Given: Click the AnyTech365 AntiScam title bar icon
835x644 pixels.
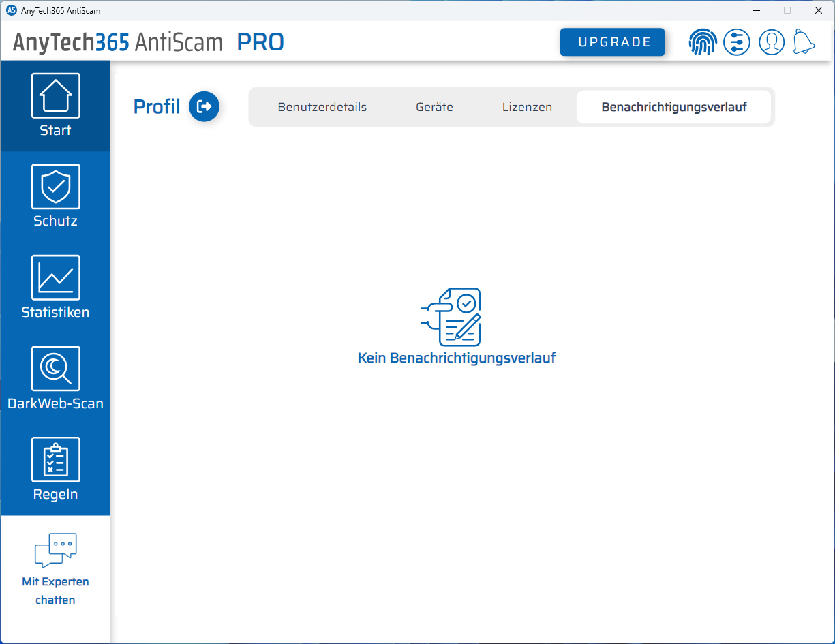Looking at the screenshot, I should 12,10.
